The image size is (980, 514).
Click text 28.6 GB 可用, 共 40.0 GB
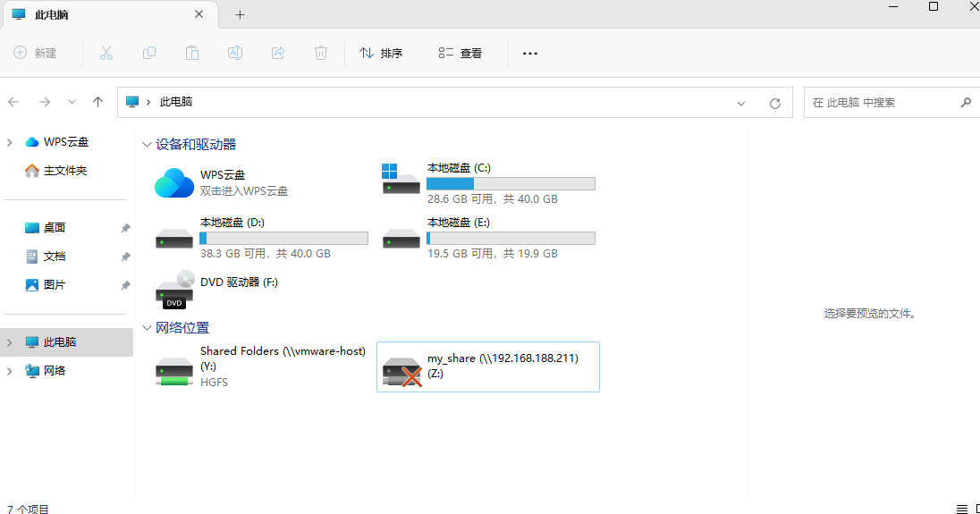click(493, 199)
